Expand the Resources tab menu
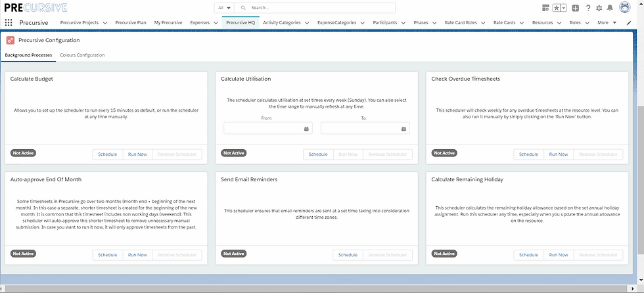This screenshot has height=293, width=644. [559, 23]
